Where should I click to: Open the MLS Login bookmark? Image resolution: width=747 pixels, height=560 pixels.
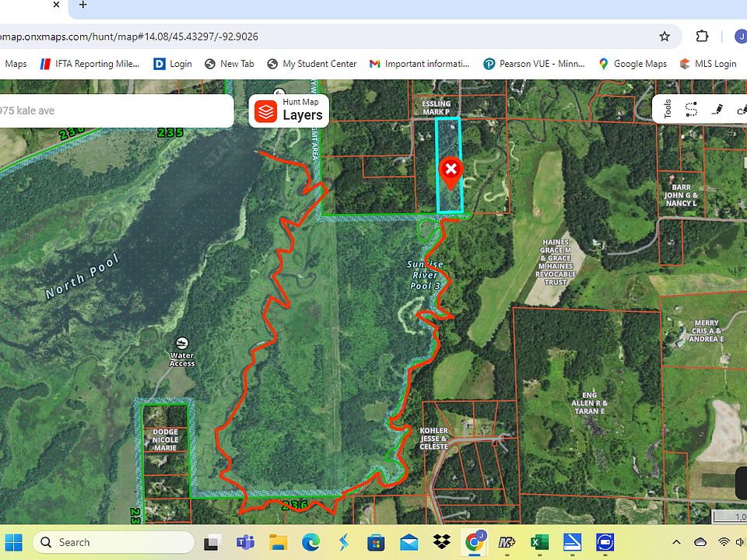coord(707,64)
